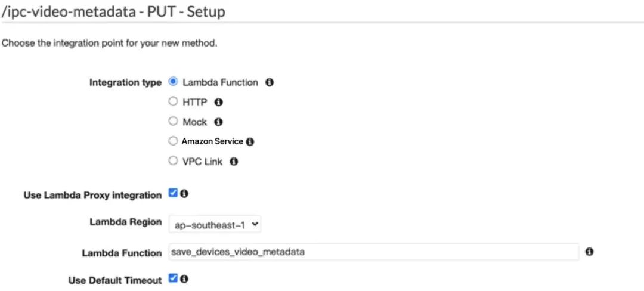Show info tooltip icon for Mock integration
The width and height of the screenshot is (644, 291).
(218, 122)
